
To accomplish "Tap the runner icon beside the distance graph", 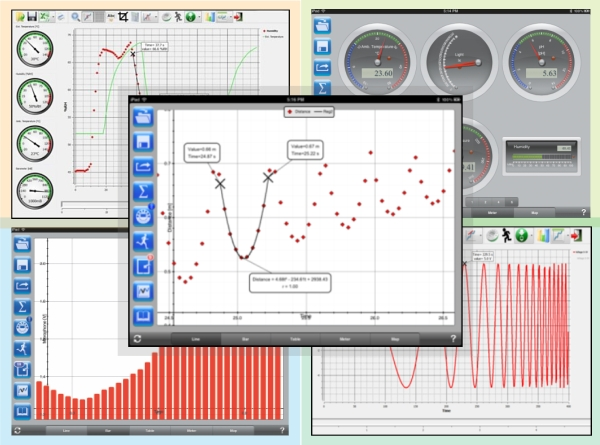I will pos(143,241).
